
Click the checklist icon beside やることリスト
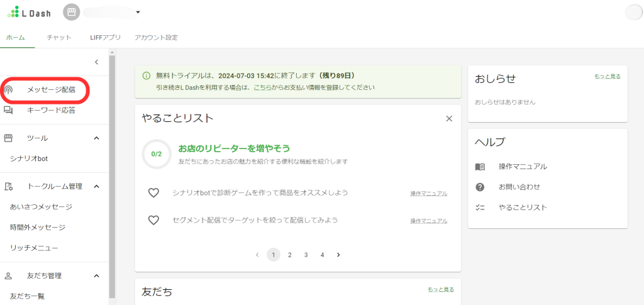click(x=480, y=207)
